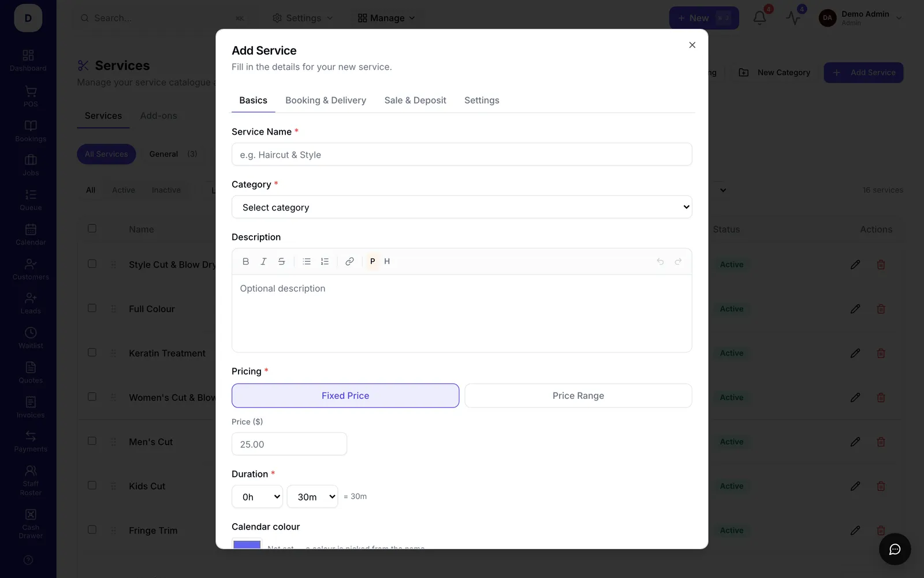Click New Category button
The height and width of the screenshot is (578, 924).
click(x=774, y=72)
